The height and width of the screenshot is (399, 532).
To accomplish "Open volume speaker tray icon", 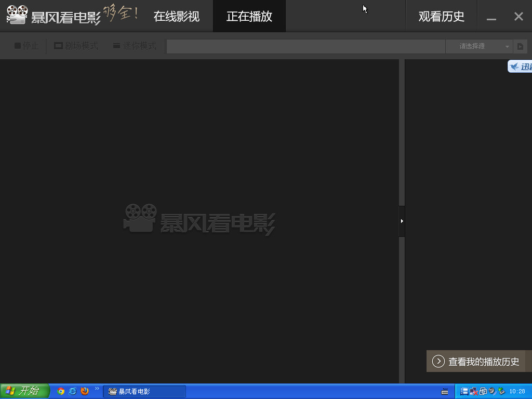I will [x=492, y=392].
